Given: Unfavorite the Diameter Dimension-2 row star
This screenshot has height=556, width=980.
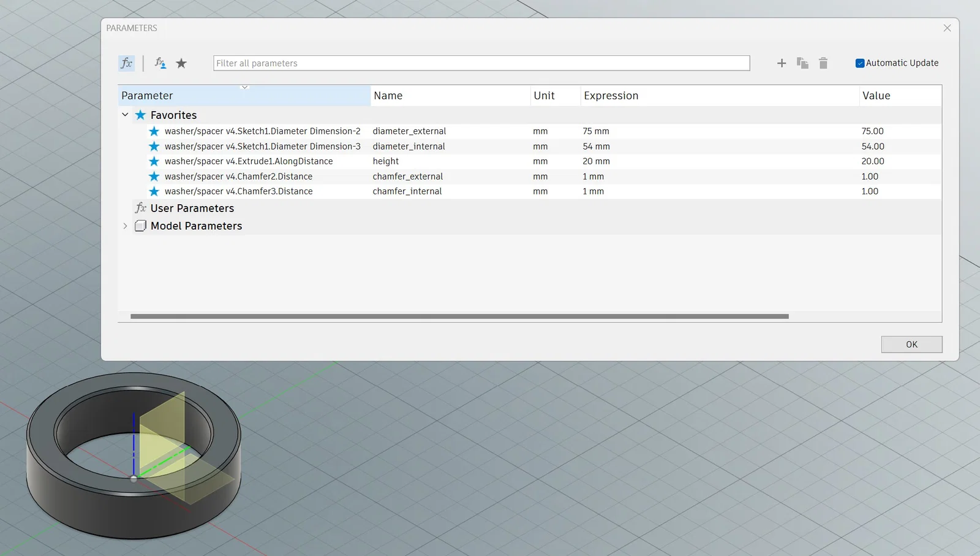Looking at the screenshot, I should click(154, 131).
